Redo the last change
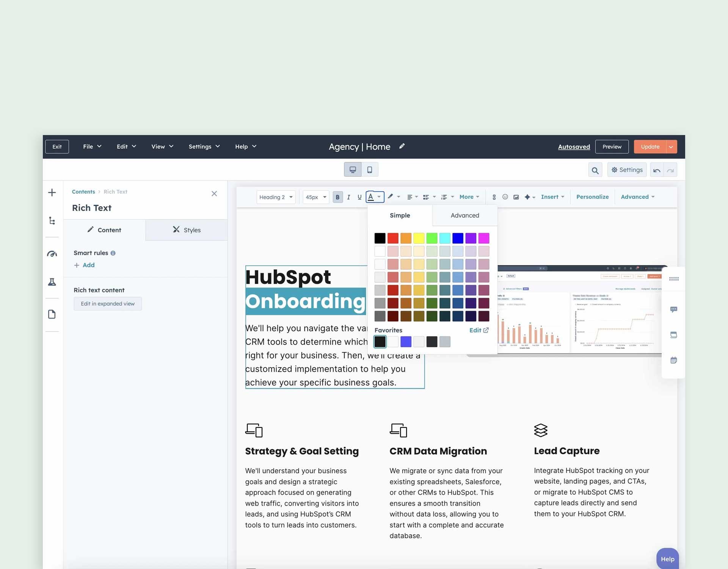This screenshot has height=569, width=728. 670,170
